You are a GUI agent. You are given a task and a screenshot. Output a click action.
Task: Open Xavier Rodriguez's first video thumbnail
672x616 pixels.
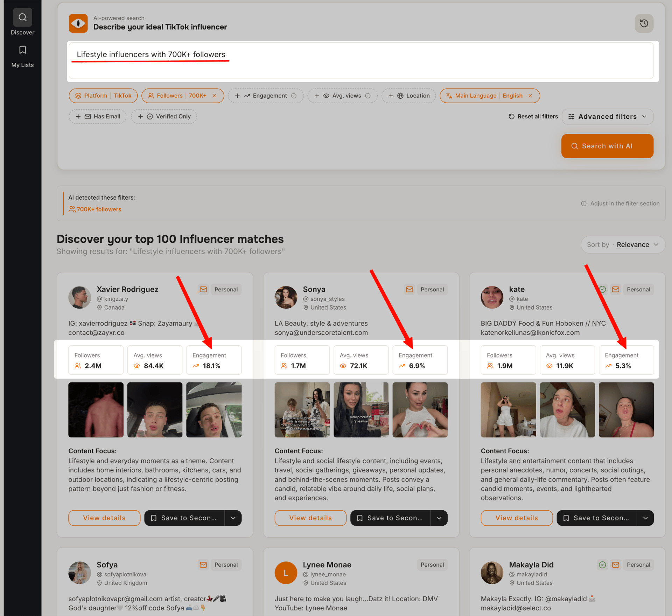pos(96,410)
